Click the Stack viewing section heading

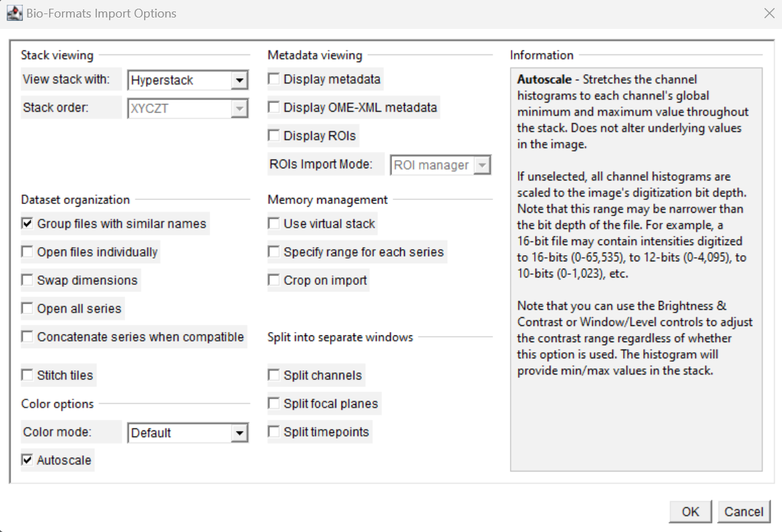57,55
